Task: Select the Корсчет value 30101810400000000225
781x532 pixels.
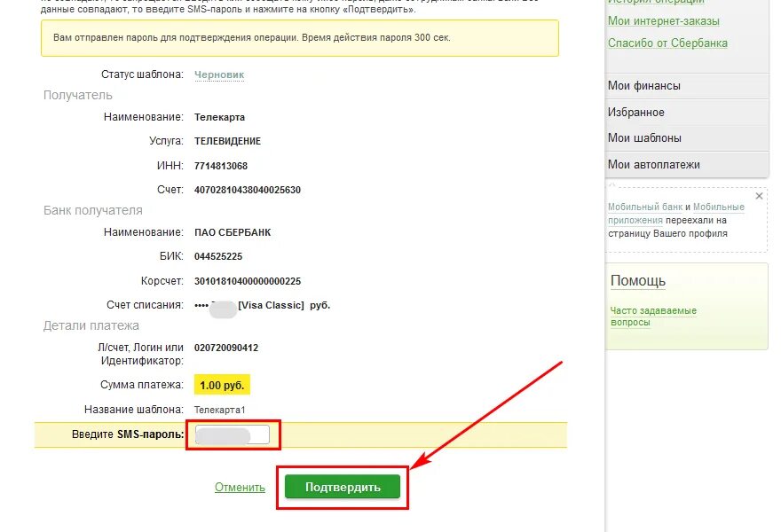Action: pyautogui.click(x=248, y=281)
